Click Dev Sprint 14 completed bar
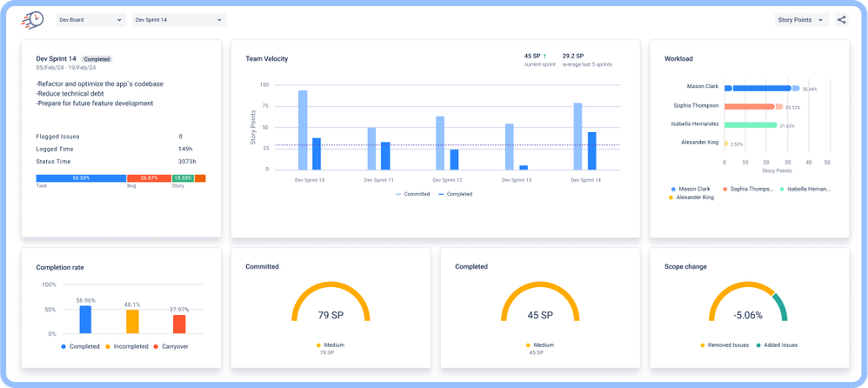 [x=591, y=151]
